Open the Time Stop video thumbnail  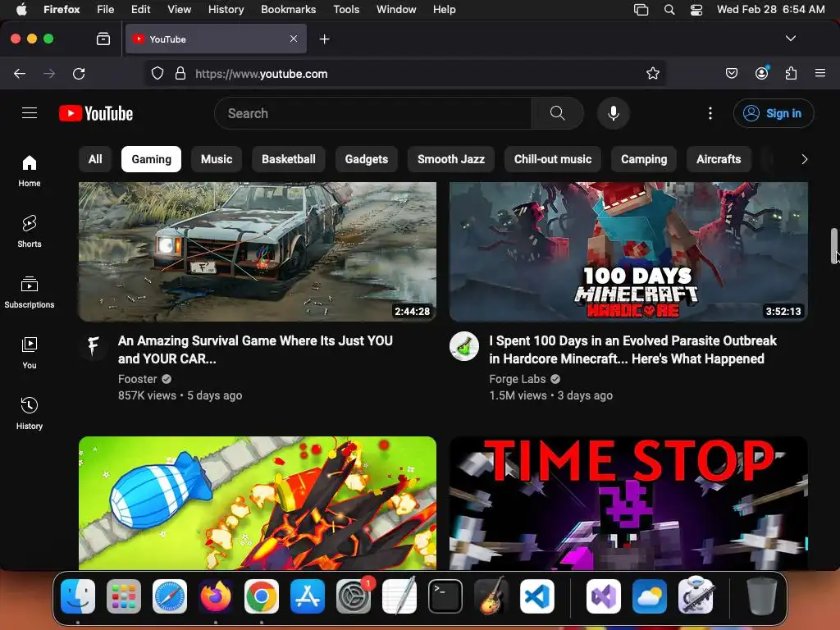click(628, 503)
